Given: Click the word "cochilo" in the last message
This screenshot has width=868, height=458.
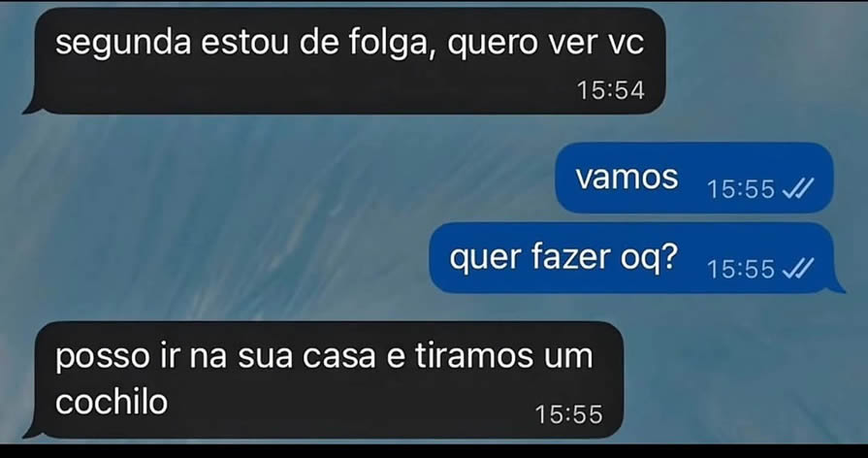Looking at the screenshot, I should (112, 402).
